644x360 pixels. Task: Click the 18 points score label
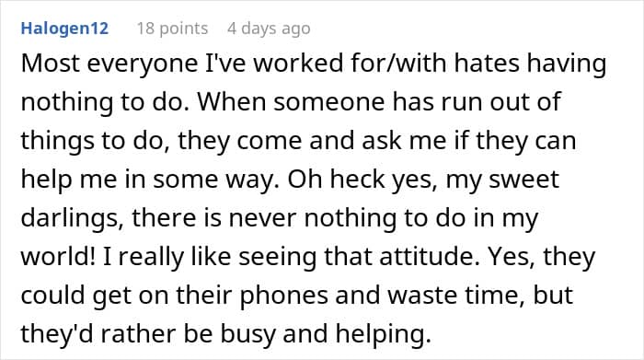173,29
